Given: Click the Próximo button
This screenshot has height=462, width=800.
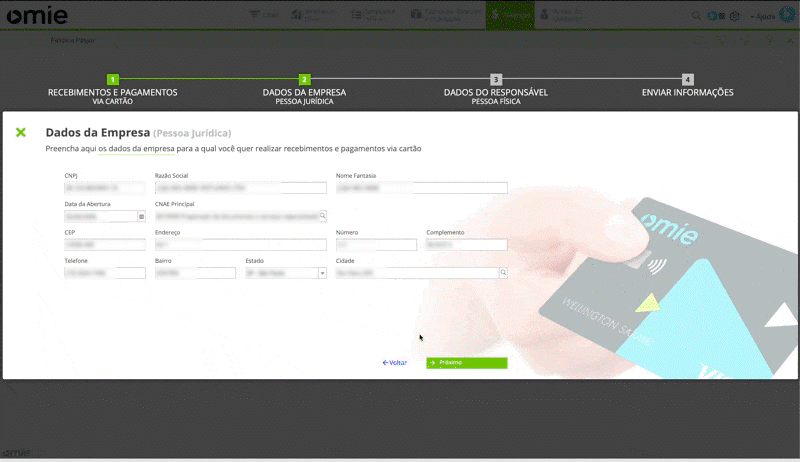Looking at the screenshot, I should click(x=466, y=363).
